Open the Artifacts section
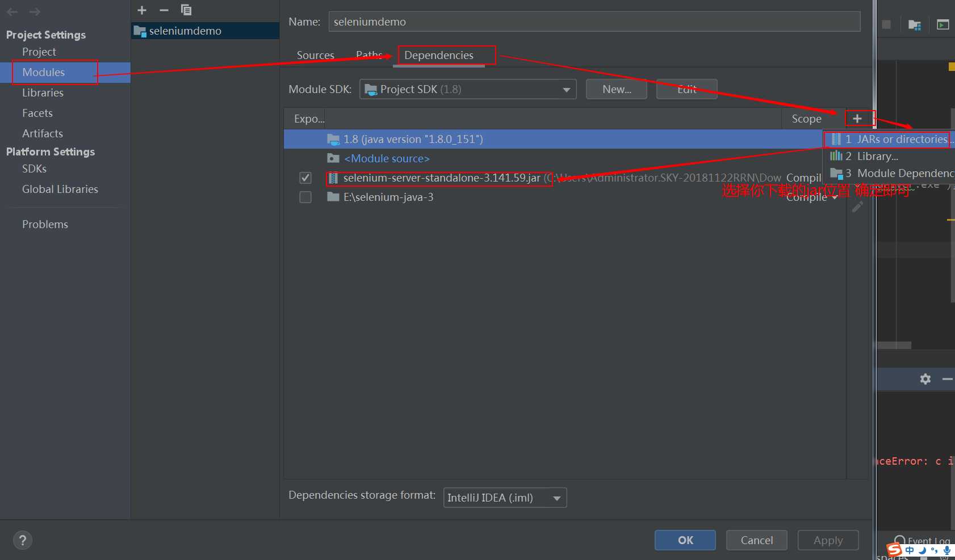This screenshot has width=955, height=560. tap(43, 133)
